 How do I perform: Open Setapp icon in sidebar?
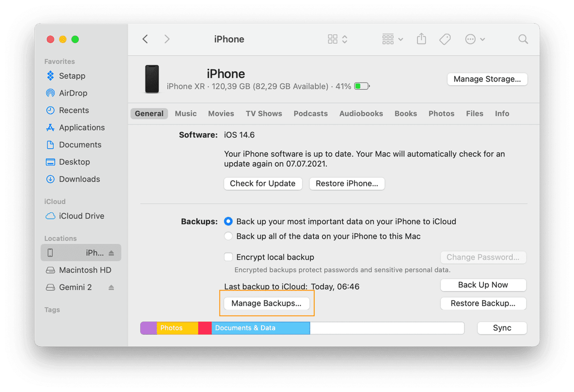pyautogui.click(x=51, y=76)
